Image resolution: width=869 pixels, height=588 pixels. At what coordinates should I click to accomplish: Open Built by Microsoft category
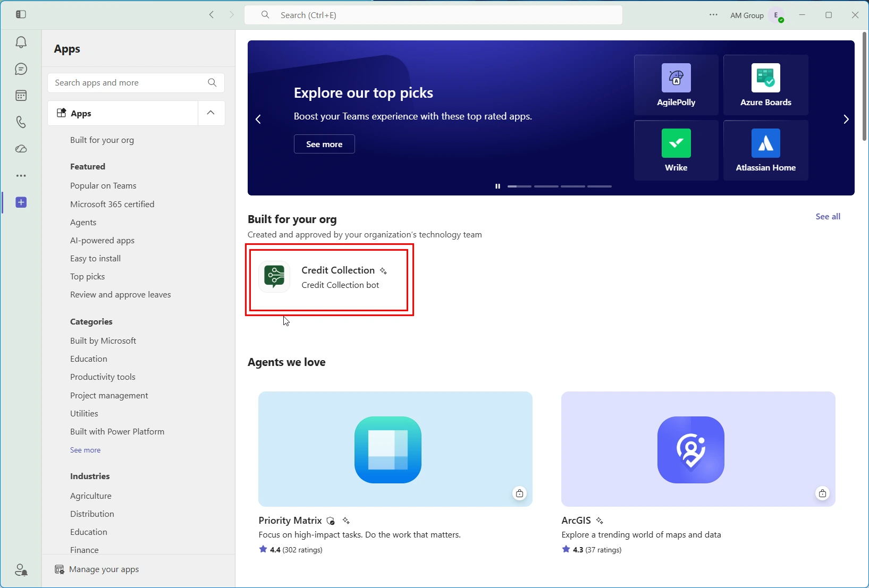tap(103, 341)
